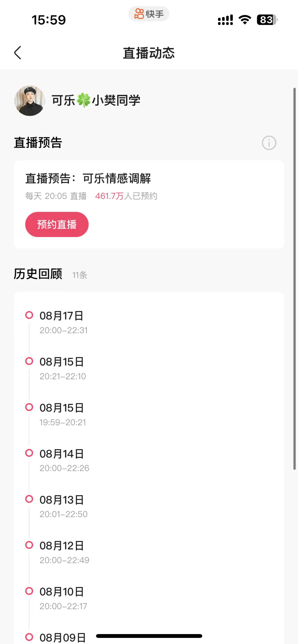Open the live preview info icon
The image size is (298, 644).
pos(269,143)
